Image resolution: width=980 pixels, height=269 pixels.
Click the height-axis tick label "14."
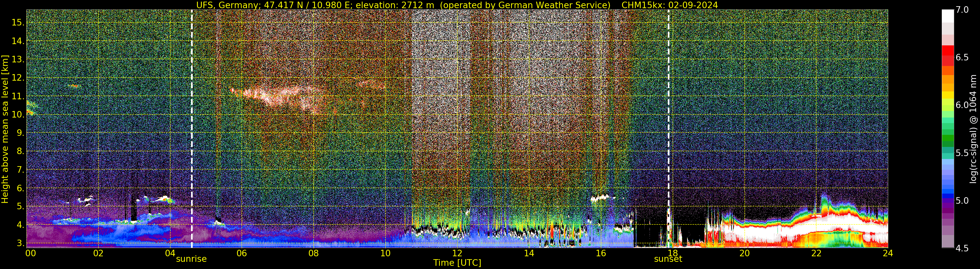[18, 41]
